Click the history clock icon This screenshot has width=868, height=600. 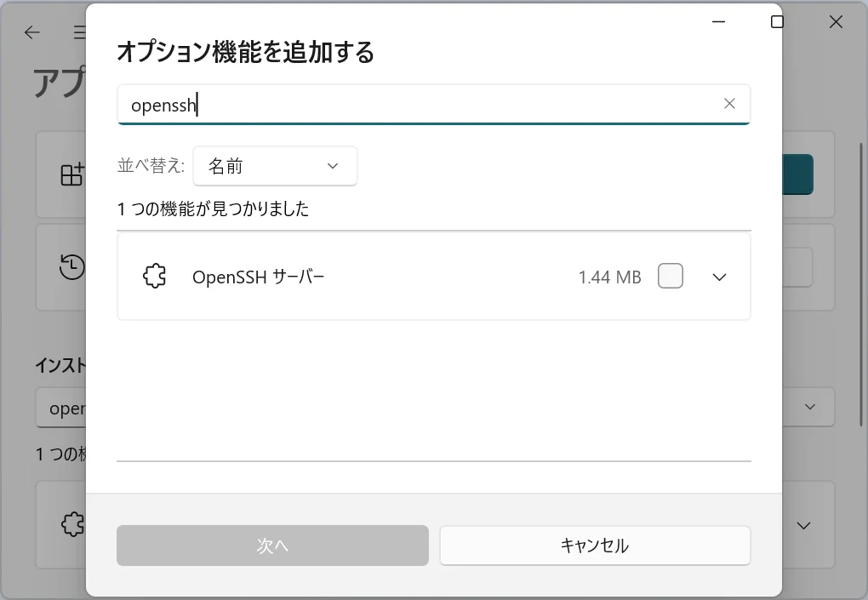coord(71,267)
